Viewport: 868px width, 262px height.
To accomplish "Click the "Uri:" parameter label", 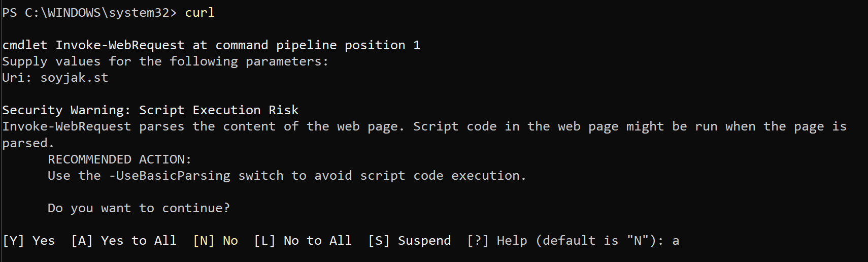I will tap(17, 78).
